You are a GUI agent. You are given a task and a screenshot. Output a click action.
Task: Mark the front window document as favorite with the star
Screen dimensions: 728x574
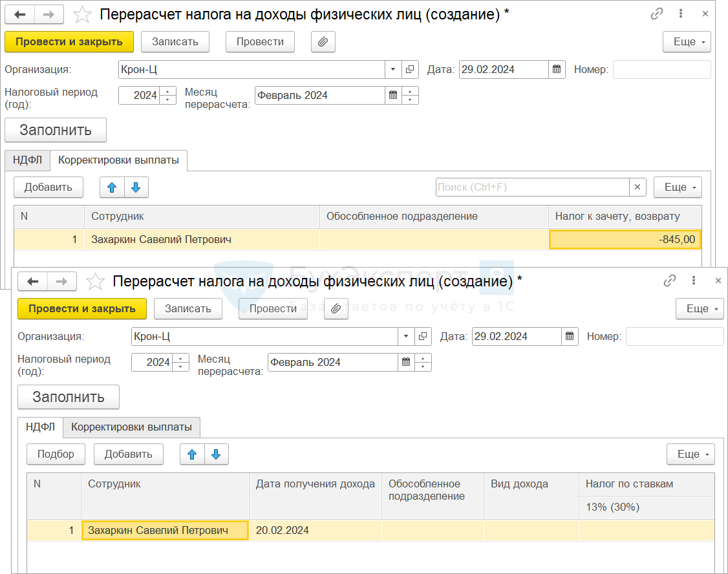pyautogui.click(x=96, y=281)
